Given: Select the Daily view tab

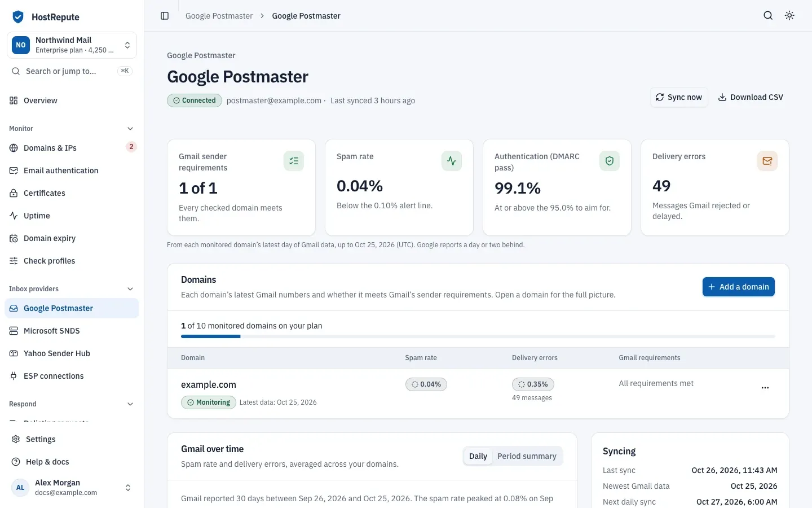Looking at the screenshot, I should pyautogui.click(x=478, y=456).
